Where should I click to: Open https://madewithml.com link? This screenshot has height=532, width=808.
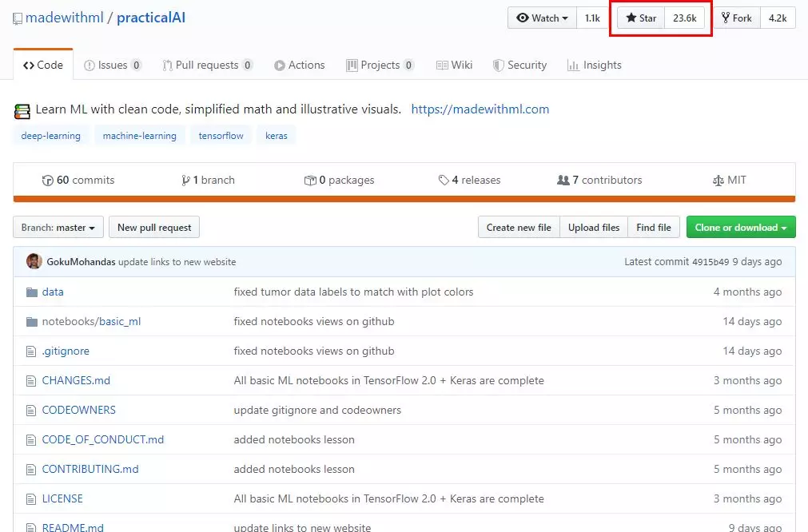tap(480, 109)
